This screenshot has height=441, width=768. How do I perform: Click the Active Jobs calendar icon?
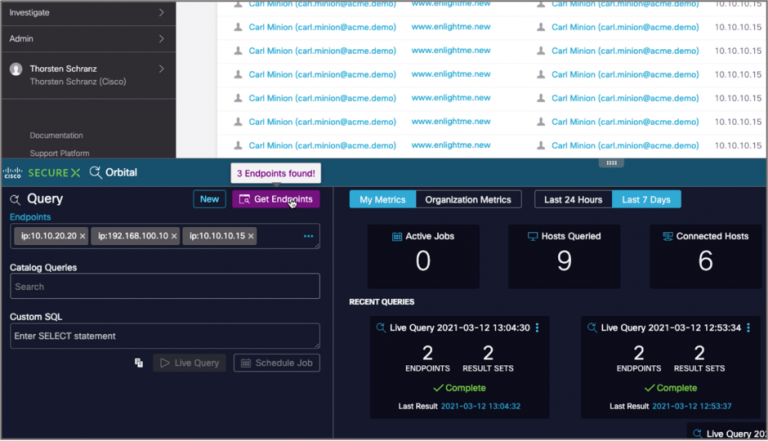(396, 237)
